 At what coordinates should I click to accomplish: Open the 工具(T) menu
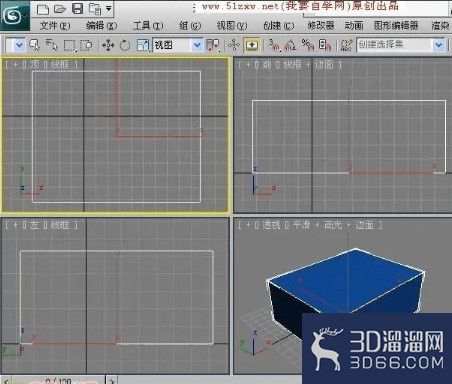(148, 26)
